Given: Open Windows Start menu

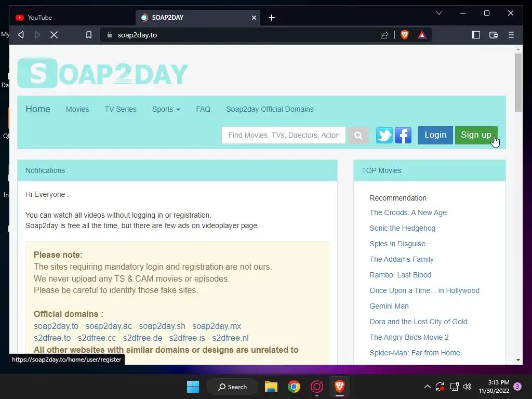Looking at the screenshot, I should tap(193, 387).
